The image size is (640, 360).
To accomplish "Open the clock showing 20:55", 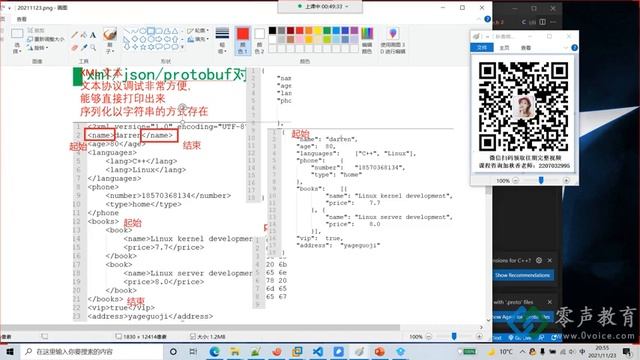I will click(x=602, y=351).
